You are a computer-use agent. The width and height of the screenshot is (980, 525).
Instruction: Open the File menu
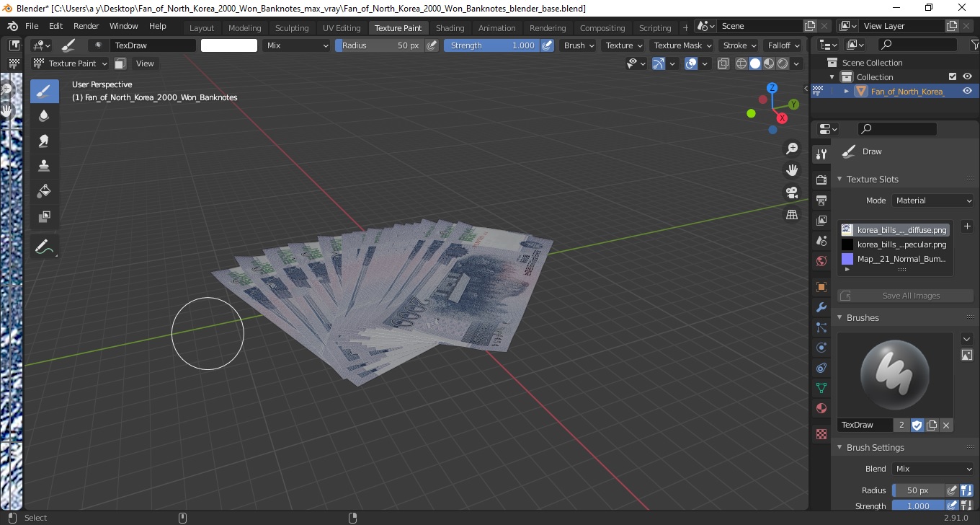click(32, 26)
